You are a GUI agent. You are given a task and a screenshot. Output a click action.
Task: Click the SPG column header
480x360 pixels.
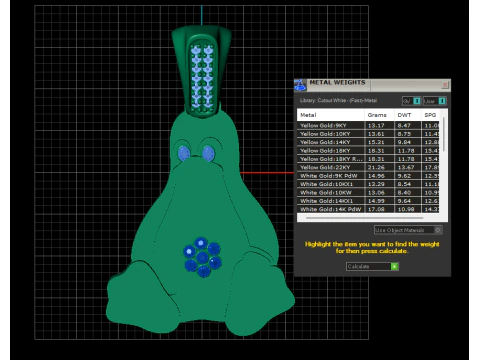coord(431,115)
